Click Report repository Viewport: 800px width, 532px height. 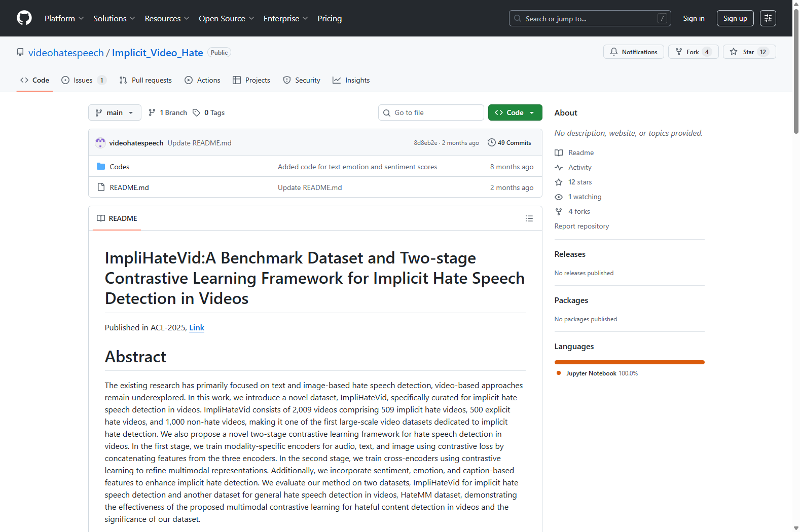581,226
